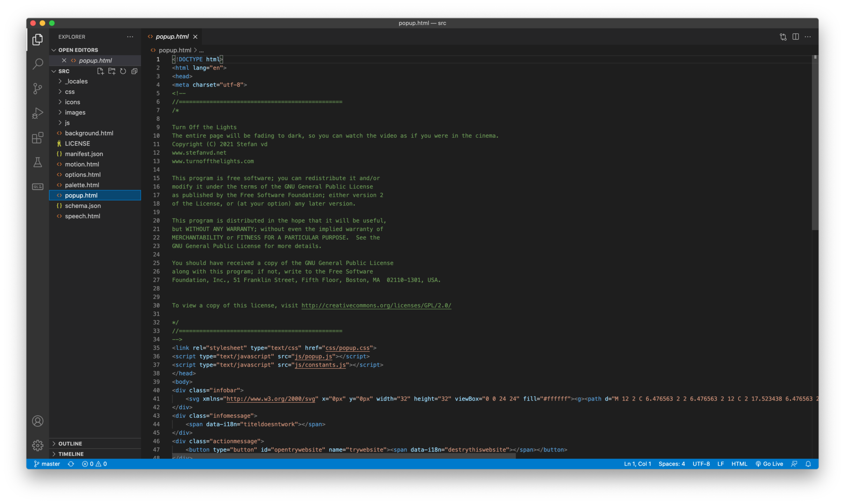This screenshot has width=845, height=504.
Task: Open the Source Control view
Action: pos(38,88)
